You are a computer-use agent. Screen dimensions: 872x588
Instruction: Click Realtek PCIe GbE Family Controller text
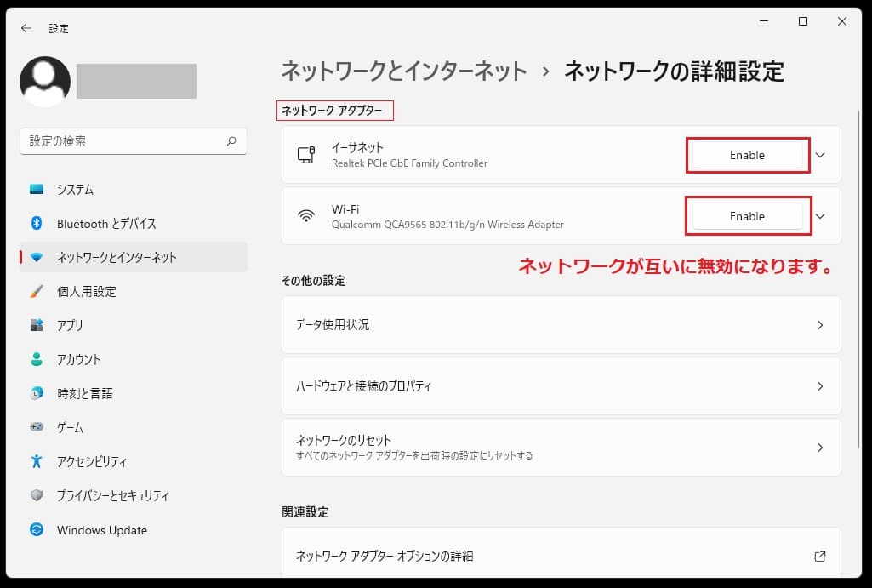pos(409,163)
